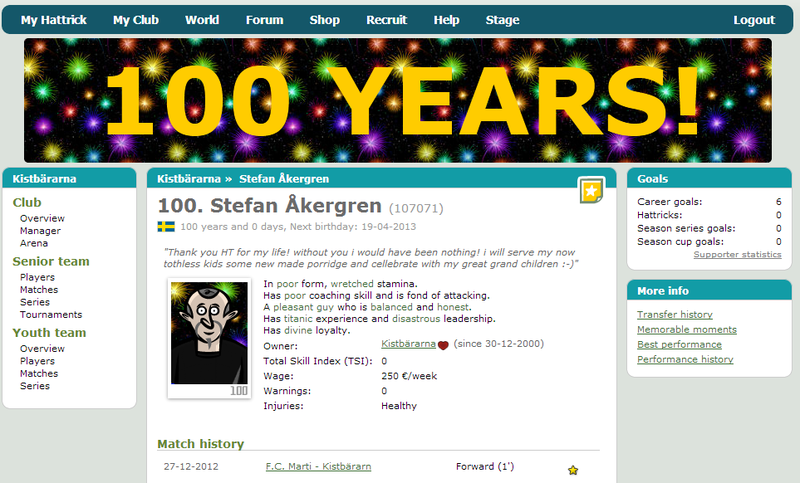Open Senior team Series
Screen dimensions: 800x483
click(35, 302)
